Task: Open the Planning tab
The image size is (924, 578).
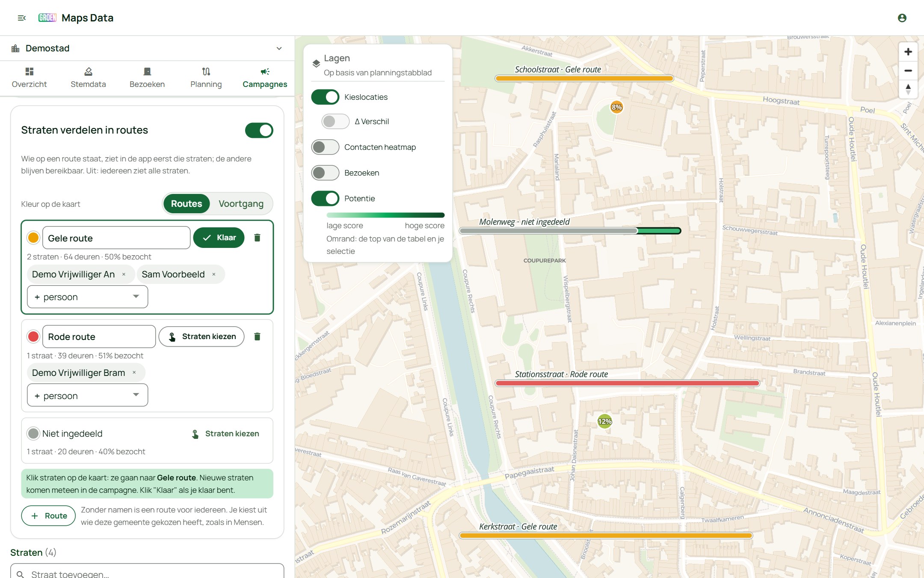Action: point(206,78)
